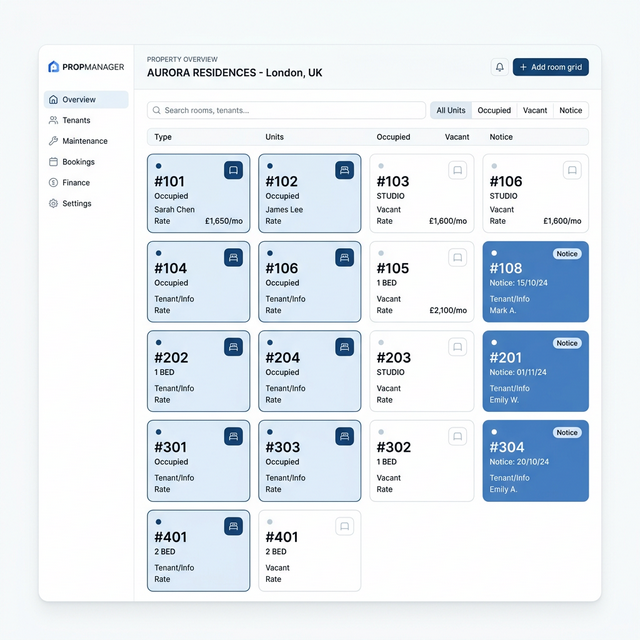This screenshot has width=640, height=640.
Task: Click the Tenants people icon in sidebar
Action: [53, 120]
